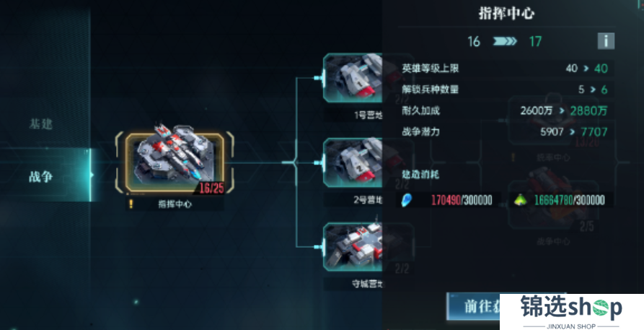Click the blue crystal resource icon
Viewport: 644px width, 330px height.
tap(406, 200)
